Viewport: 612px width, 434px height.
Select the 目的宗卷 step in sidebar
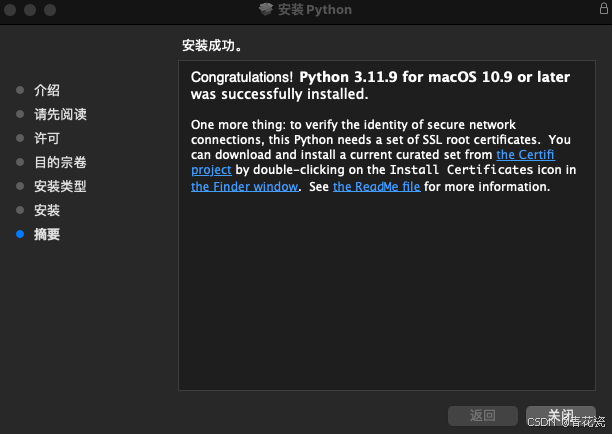60,162
